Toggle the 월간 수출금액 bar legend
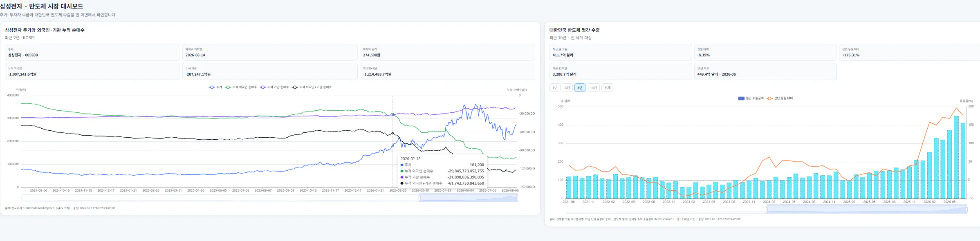This screenshot has height=241, width=980. tap(751, 98)
